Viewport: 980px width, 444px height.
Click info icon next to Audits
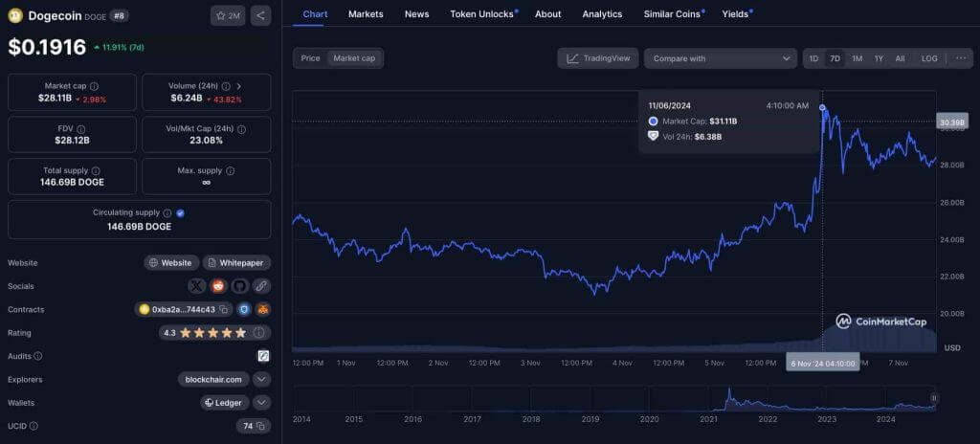38,356
